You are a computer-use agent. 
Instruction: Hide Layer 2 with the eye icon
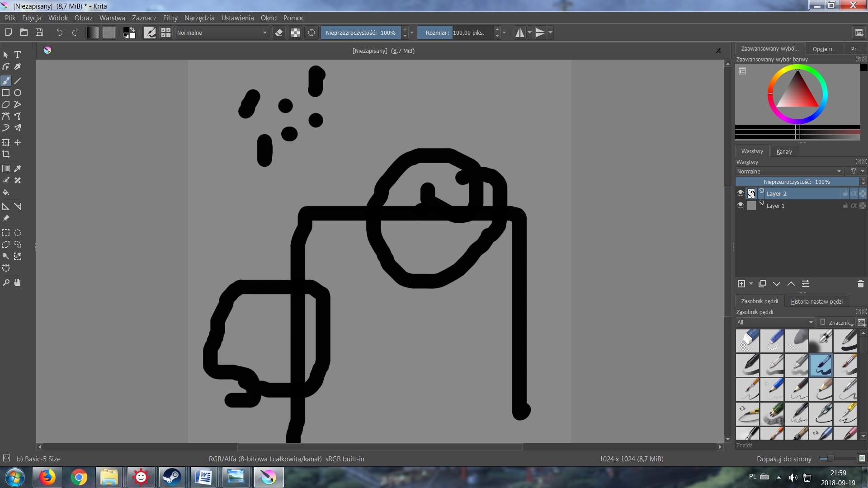coord(740,193)
